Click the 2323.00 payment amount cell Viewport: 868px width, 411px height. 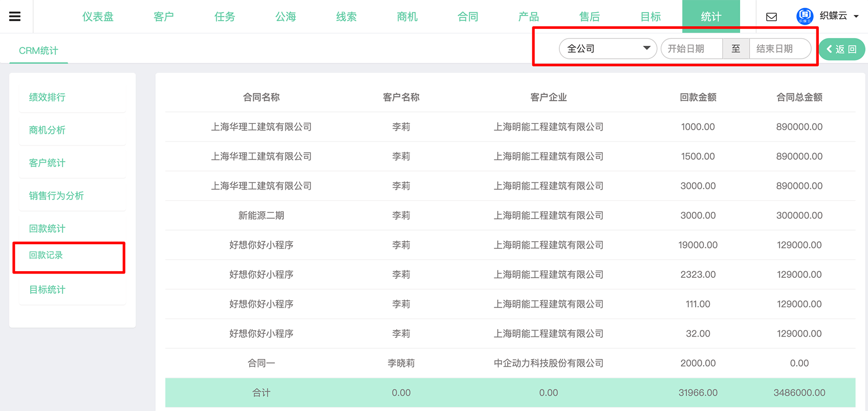coord(698,274)
